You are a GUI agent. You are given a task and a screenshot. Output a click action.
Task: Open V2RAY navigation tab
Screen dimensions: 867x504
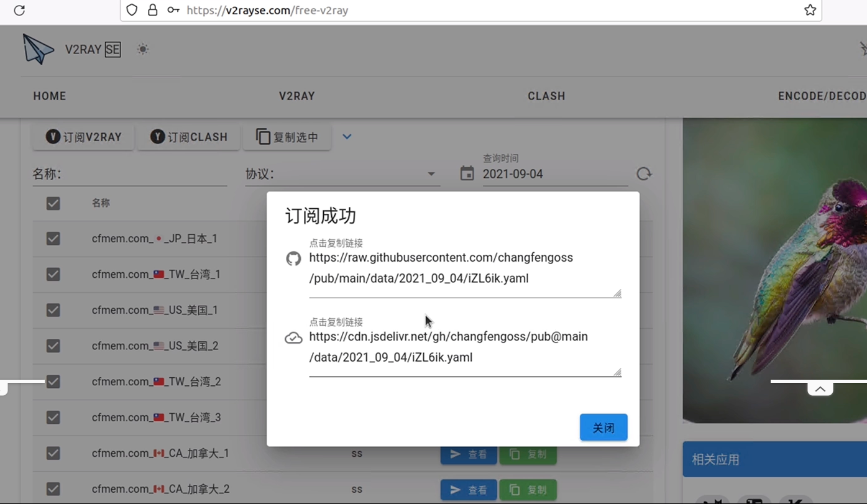(x=296, y=96)
